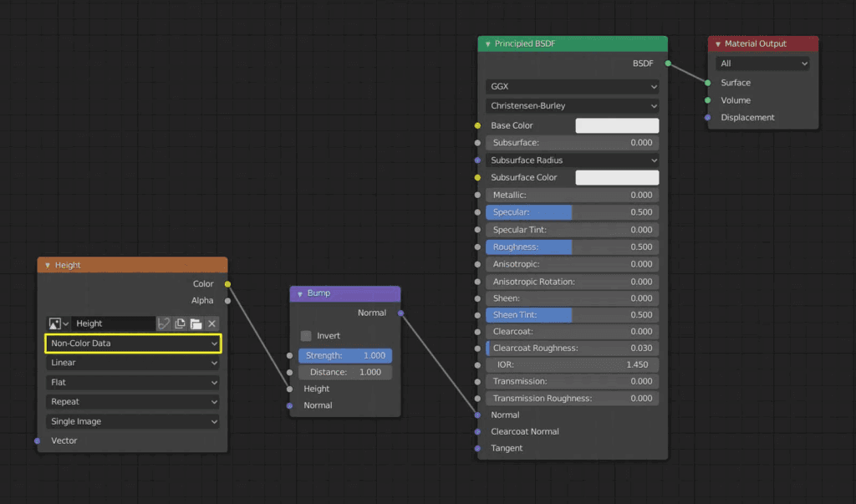This screenshot has width=856, height=504.
Task: Click the Subsurface Color swatch
Action: [x=617, y=177]
